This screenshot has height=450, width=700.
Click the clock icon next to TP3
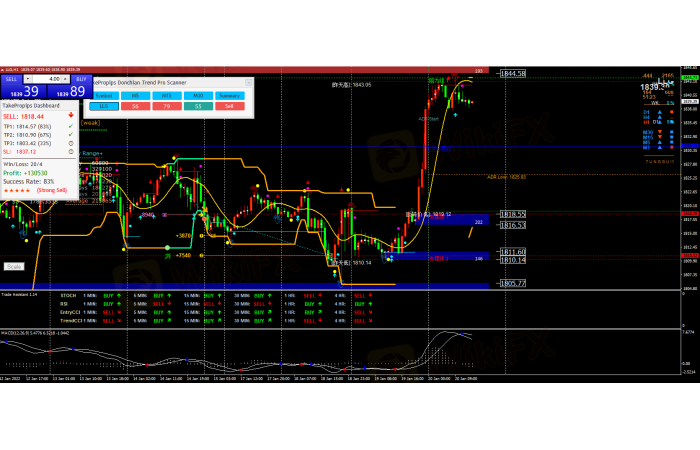point(70,143)
